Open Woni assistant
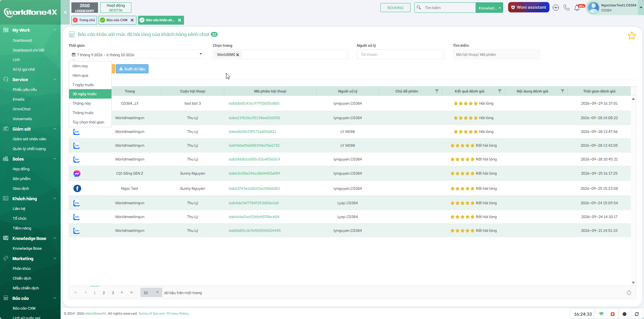This screenshot has height=319, width=644. click(x=528, y=7)
